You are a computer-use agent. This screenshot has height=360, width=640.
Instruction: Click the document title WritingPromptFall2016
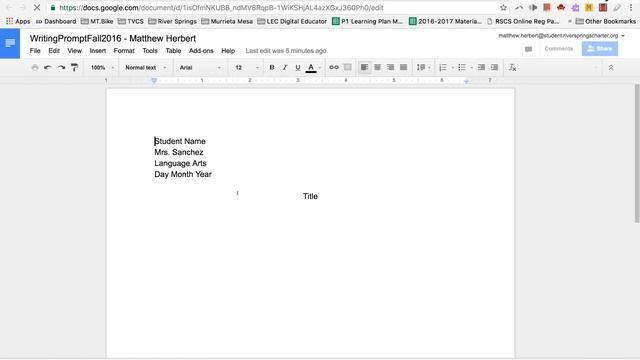tap(113, 38)
